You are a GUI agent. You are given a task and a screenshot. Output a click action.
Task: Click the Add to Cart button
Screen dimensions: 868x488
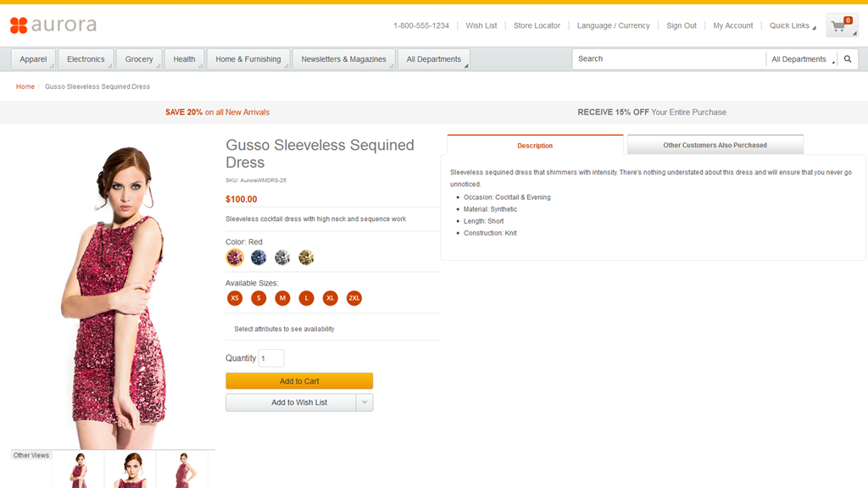[x=299, y=381]
